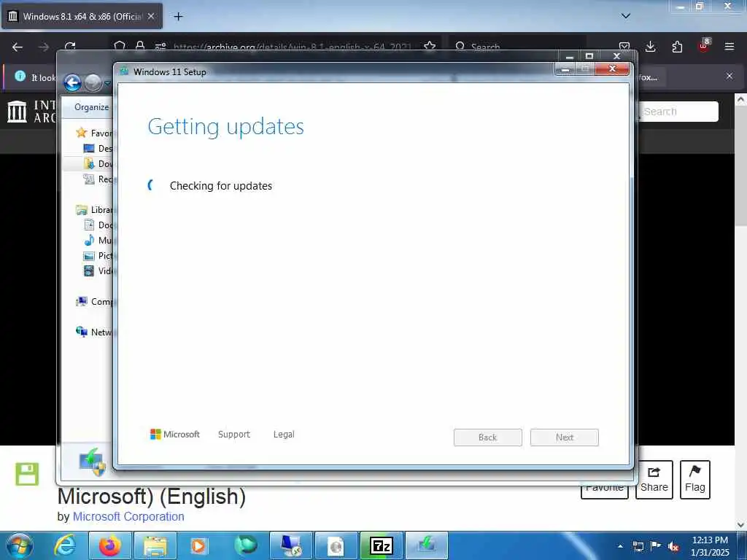Click the Internet Archive logo
The width and height of the screenshot is (747, 560).
pos(18,112)
